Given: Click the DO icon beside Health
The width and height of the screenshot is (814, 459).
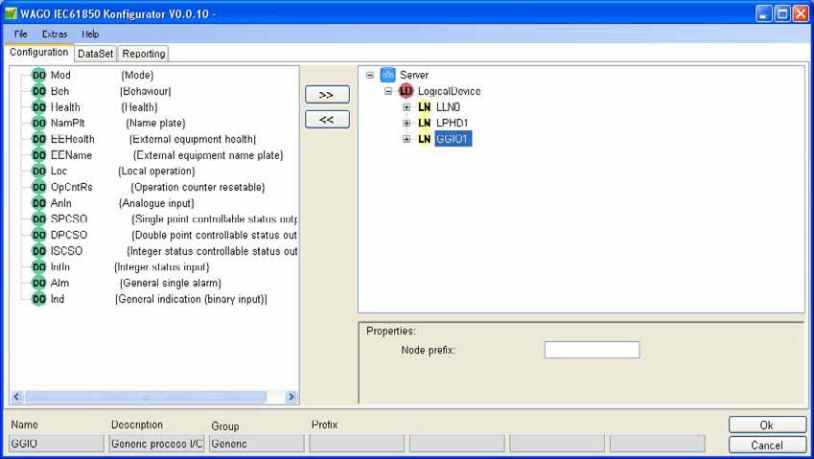Looking at the screenshot, I should pos(39,107).
